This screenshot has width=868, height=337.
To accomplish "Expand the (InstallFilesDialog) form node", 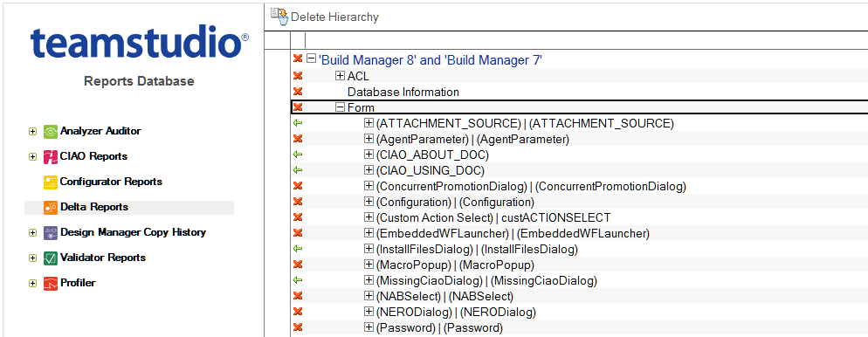I will (x=369, y=249).
